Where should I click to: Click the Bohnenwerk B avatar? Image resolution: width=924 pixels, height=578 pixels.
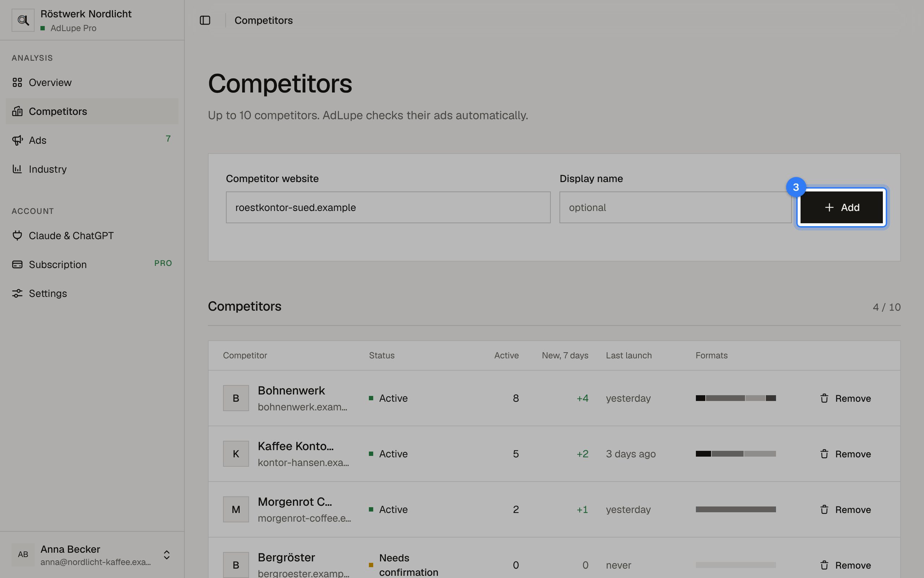pyautogui.click(x=236, y=398)
